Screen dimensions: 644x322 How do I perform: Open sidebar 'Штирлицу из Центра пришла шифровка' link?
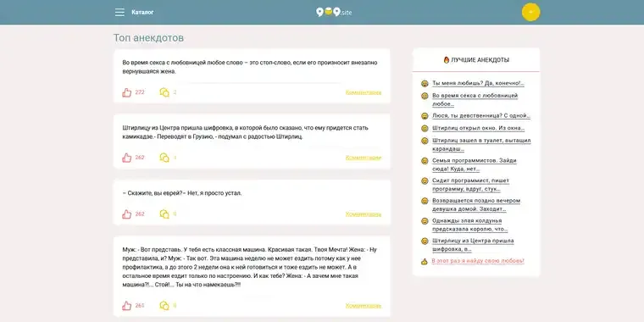point(473,245)
